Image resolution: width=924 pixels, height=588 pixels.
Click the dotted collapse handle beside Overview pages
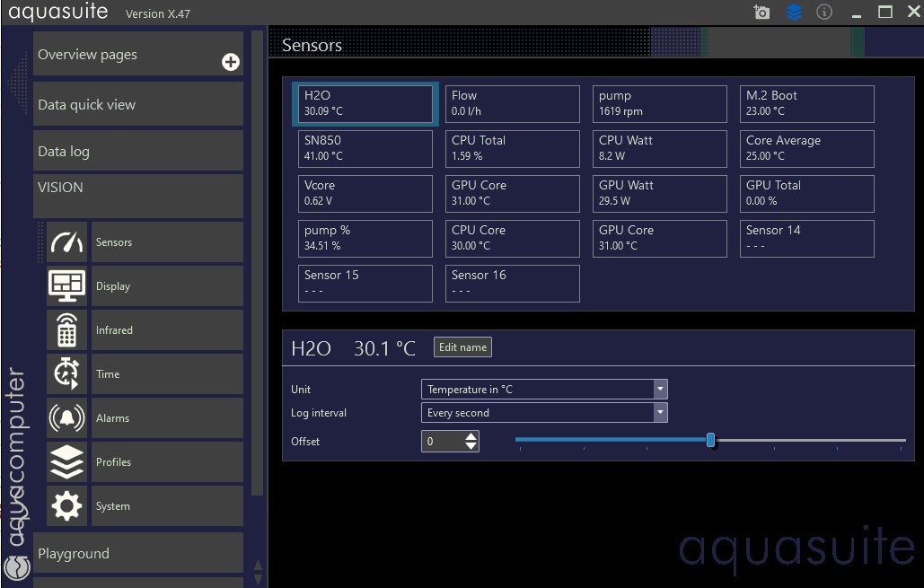tap(18, 83)
